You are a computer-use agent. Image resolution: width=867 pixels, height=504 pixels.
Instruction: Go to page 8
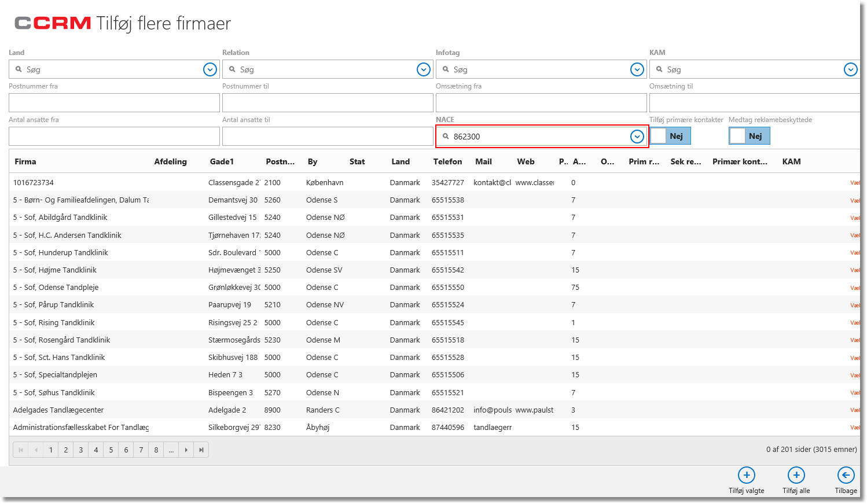(x=156, y=450)
